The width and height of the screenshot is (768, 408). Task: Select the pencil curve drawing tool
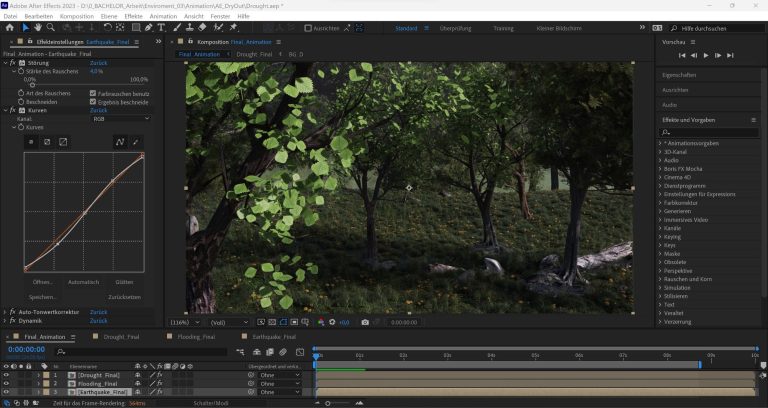tap(137, 141)
